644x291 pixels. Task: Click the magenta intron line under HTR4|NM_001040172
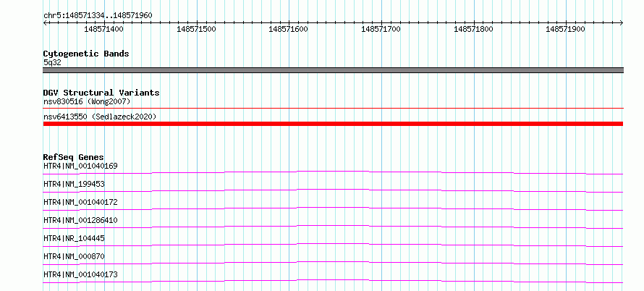pyautogui.click(x=333, y=208)
